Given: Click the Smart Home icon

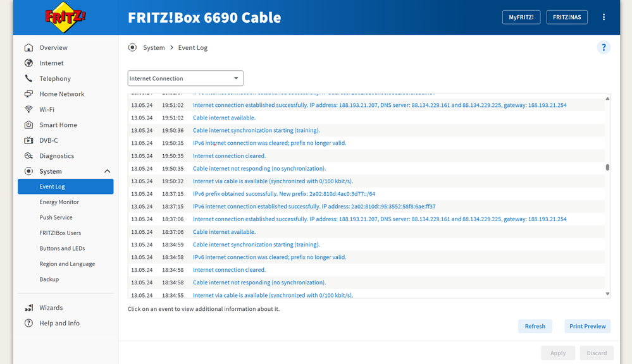Looking at the screenshot, I should 28,125.
